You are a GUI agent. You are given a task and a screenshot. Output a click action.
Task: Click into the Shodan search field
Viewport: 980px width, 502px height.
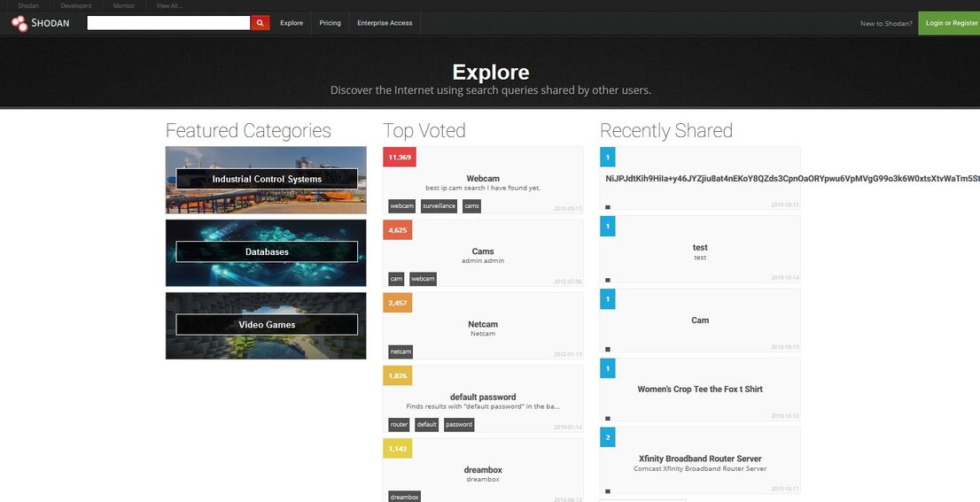pos(168,23)
